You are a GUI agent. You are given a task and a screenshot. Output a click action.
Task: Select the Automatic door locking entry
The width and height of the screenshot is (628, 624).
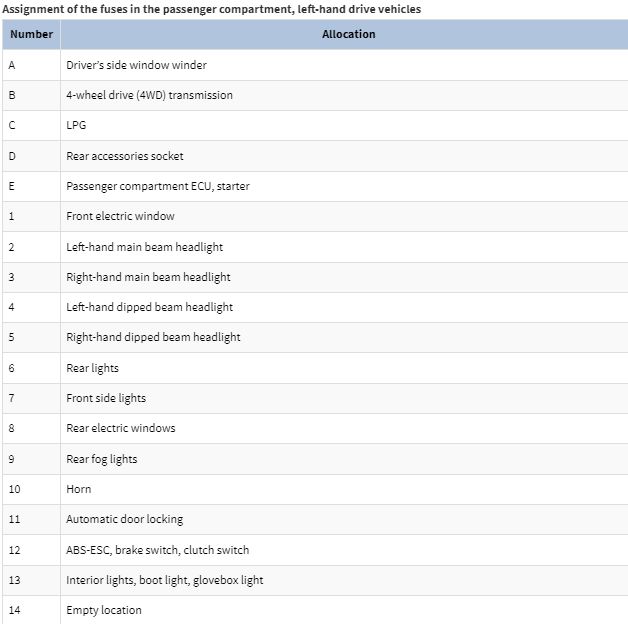124,519
